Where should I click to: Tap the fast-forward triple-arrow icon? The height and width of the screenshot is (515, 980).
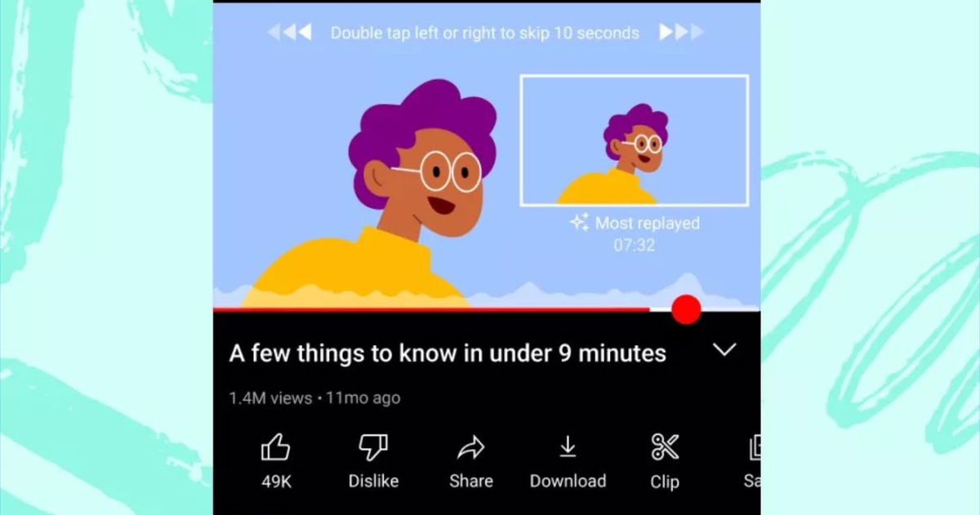(681, 33)
